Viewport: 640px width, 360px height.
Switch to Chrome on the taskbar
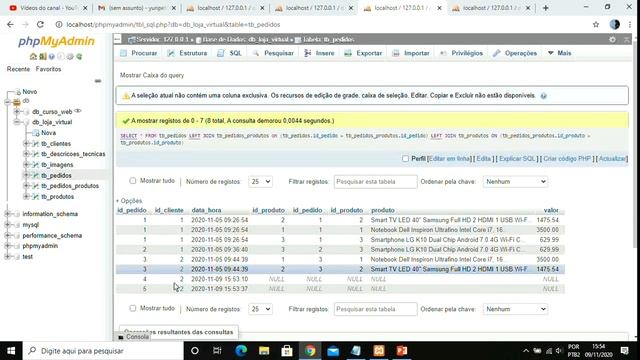tap(310, 351)
